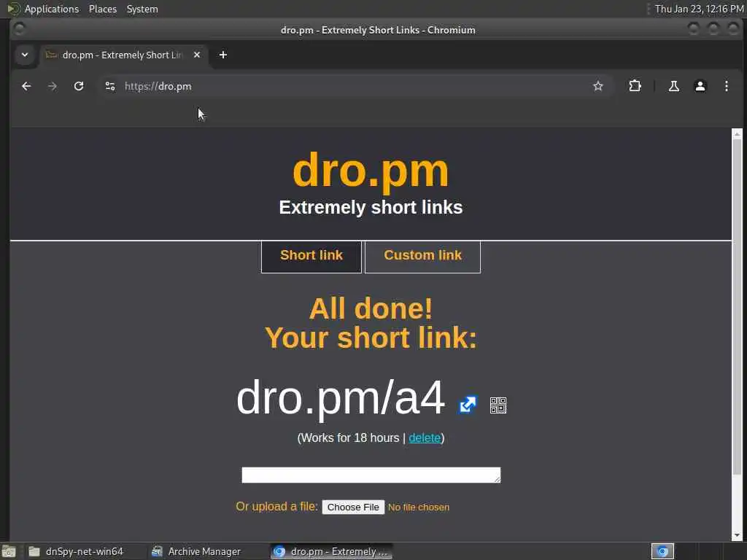Screen dimensions: 747x560
Task: Click the dro.pm Chromium taskbar entry
Action: 332,551
